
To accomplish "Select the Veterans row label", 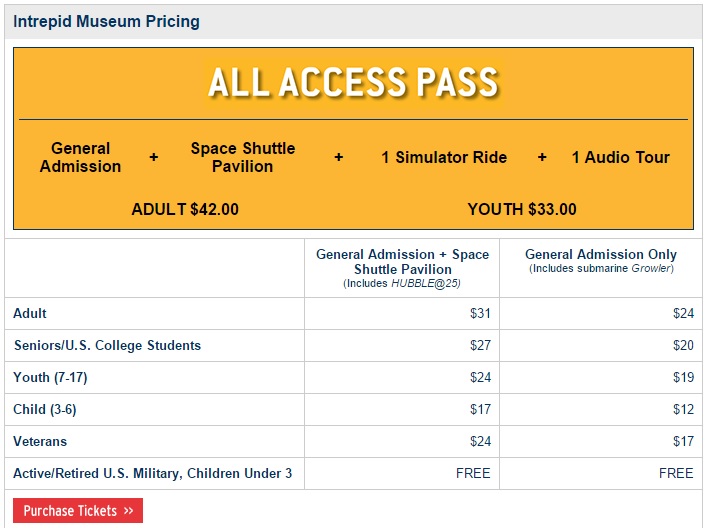I will point(40,441).
